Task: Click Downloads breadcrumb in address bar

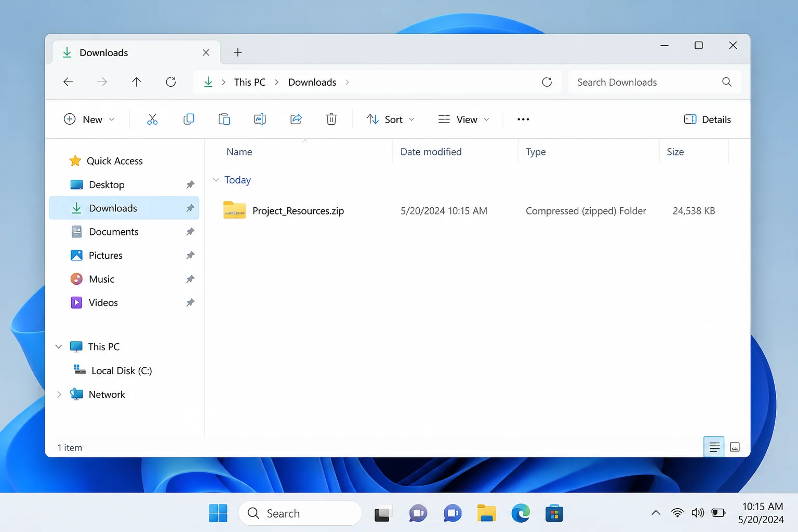Action: [x=312, y=82]
